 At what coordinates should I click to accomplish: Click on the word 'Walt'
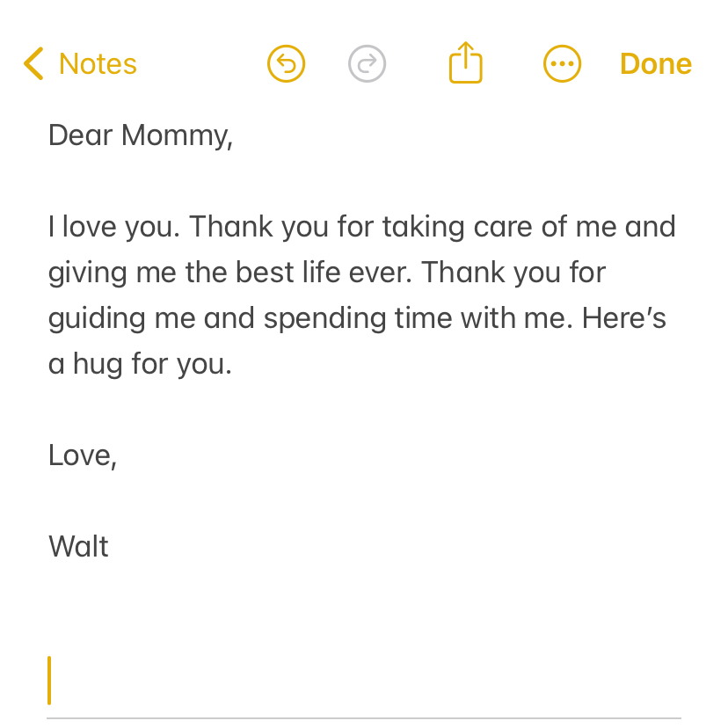[78, 547]
